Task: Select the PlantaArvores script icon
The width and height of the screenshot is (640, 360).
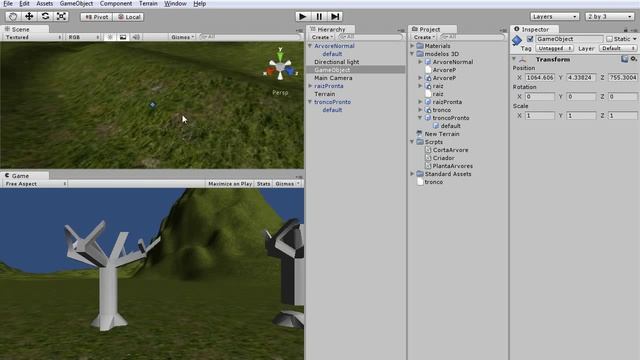Action: [428, 166]
